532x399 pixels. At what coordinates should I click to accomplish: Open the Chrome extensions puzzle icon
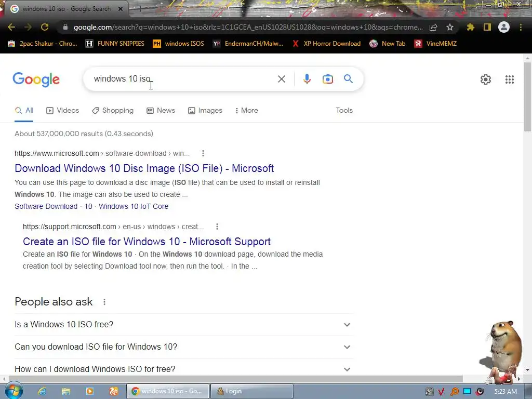[x=470, y=27]
